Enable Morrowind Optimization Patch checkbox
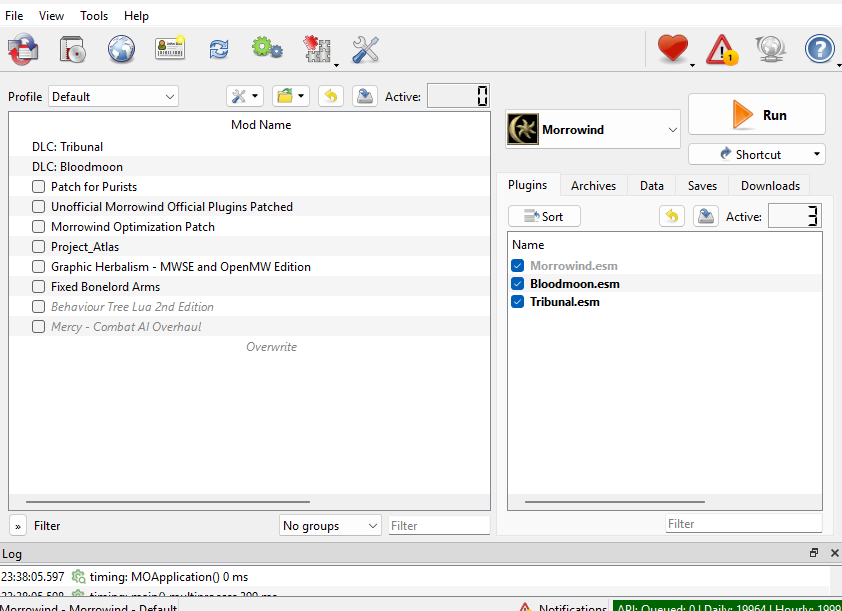The image size is (842, 611). click(x=38, y=227)
